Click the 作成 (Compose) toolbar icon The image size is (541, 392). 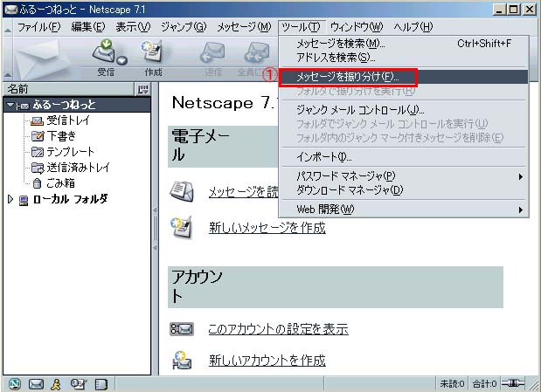(x=153, y=54)
